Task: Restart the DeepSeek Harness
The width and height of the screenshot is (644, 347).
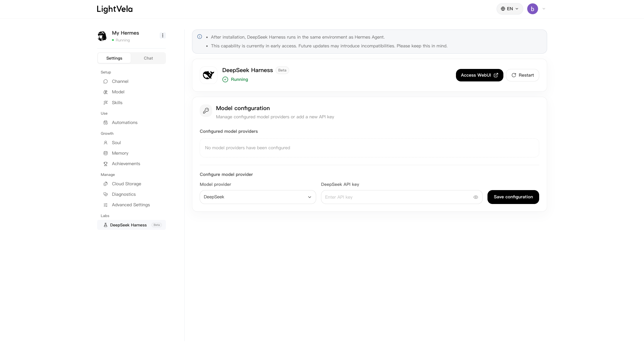Action: (522, 75)
